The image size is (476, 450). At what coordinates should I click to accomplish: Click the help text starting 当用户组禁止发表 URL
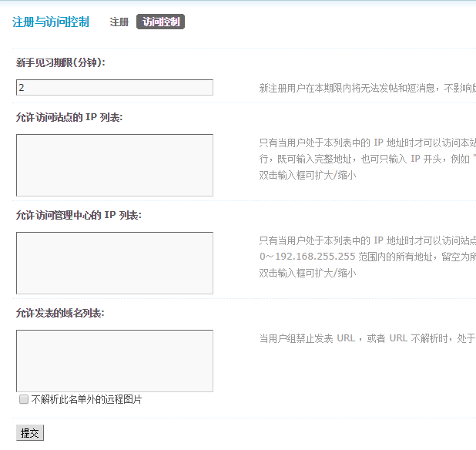coord(367,338)
